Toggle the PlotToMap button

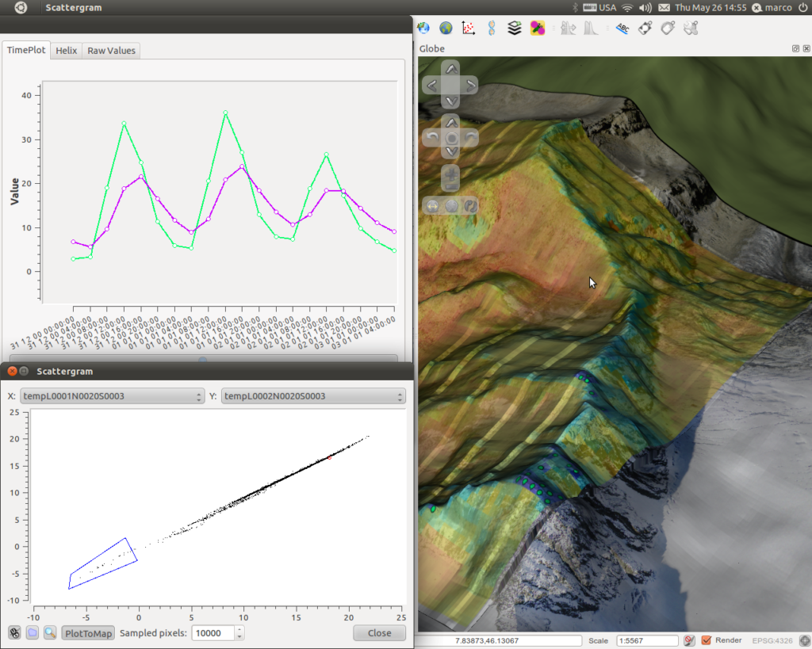[89, 633]
